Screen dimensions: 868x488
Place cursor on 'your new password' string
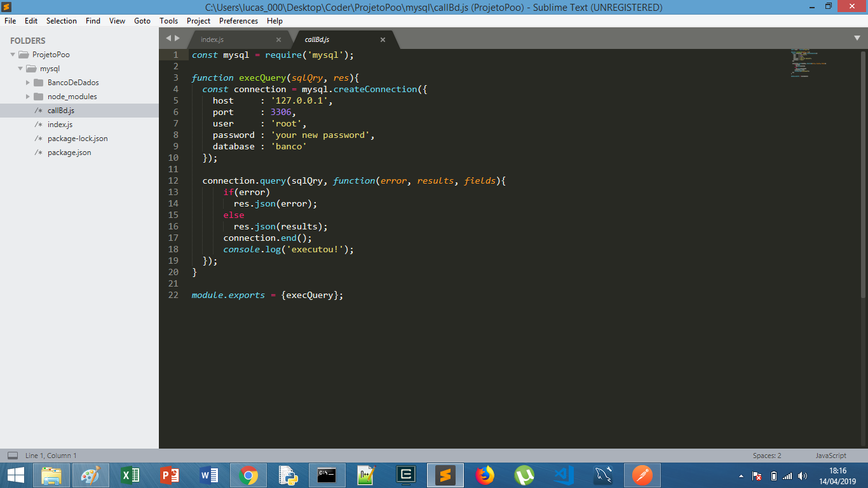coord(320,135)
